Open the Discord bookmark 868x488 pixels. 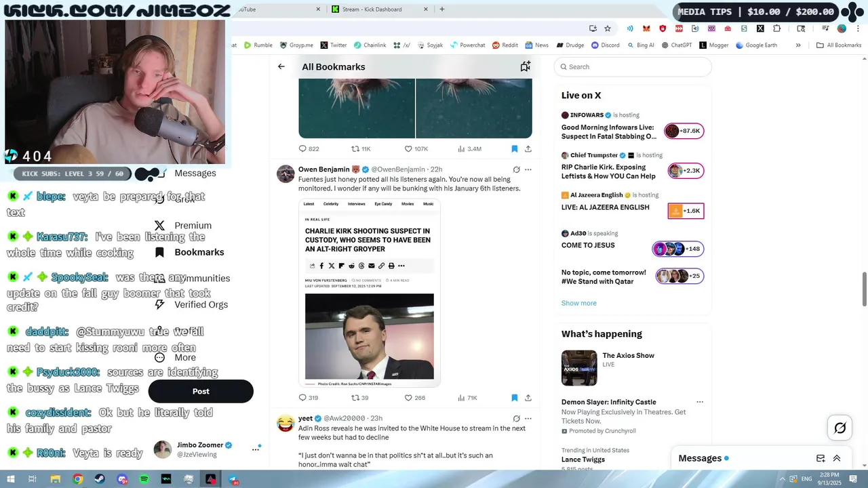coord(605,45)
